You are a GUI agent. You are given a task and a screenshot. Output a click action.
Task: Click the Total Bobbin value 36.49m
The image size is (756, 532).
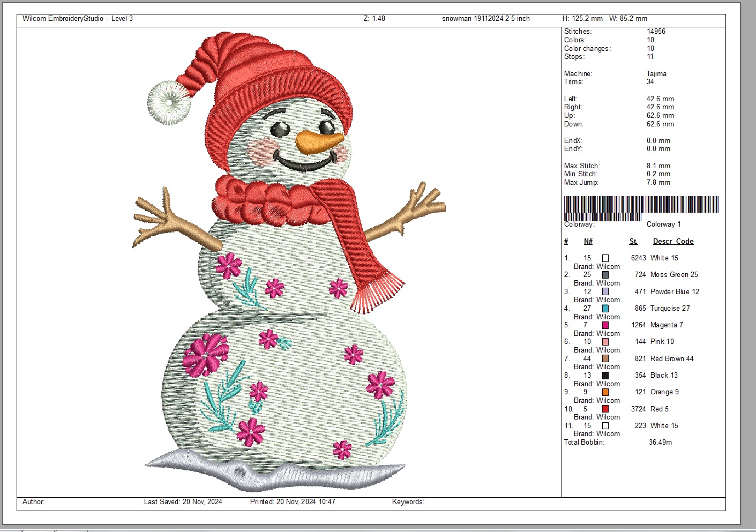pyautogui.click(x=660, y=443)
